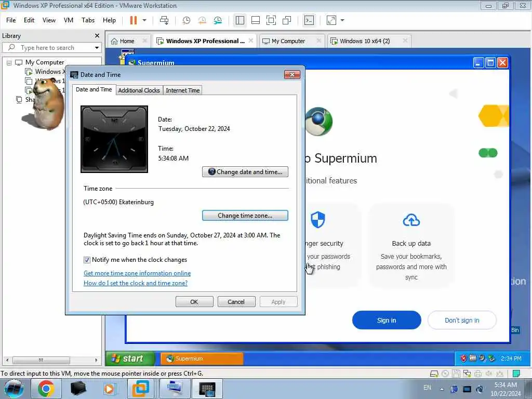Open the View menu
532x399 pixels.
[49, 20]
